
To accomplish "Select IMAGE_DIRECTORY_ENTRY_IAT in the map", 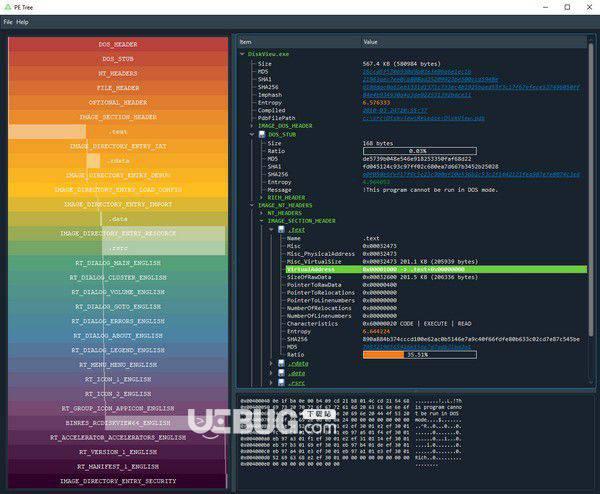I will (118, 146).
